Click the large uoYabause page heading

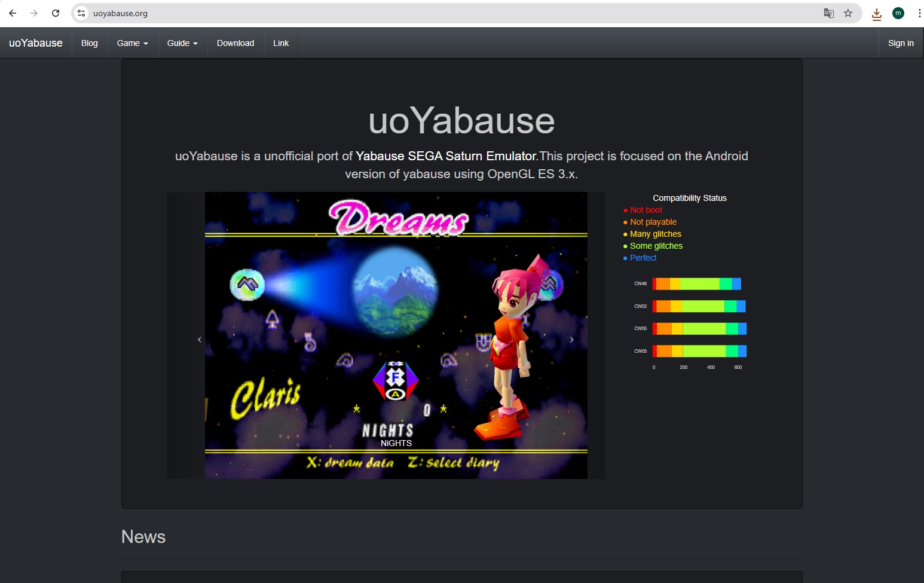click(461, 121)
